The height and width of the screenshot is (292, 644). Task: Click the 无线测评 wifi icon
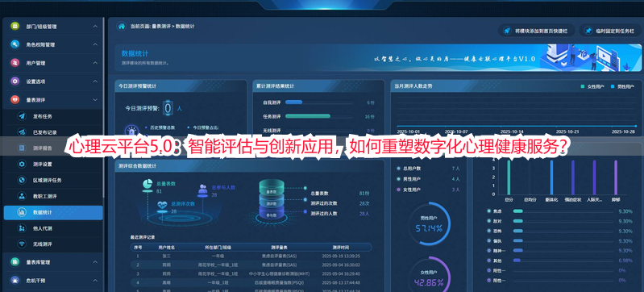pyautogui.click(x=22, y=244)
